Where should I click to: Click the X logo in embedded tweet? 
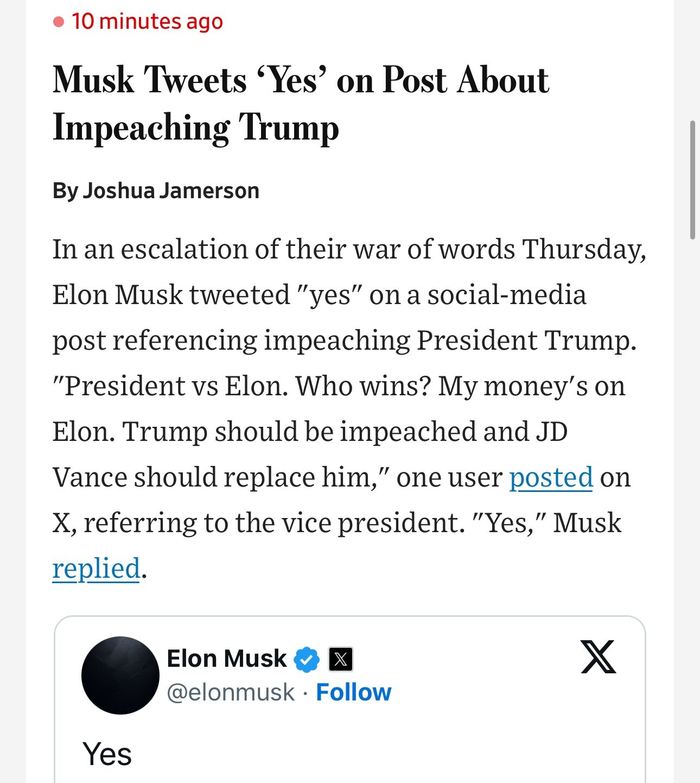click(598, 656)
